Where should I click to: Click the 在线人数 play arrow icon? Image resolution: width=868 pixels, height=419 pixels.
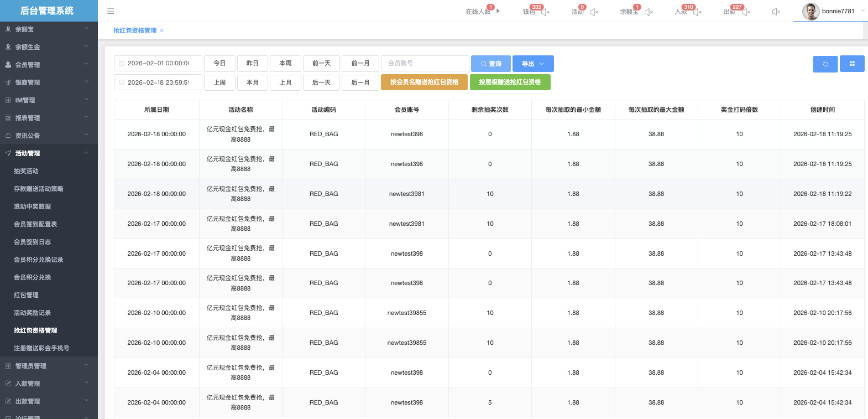[498, 11]
